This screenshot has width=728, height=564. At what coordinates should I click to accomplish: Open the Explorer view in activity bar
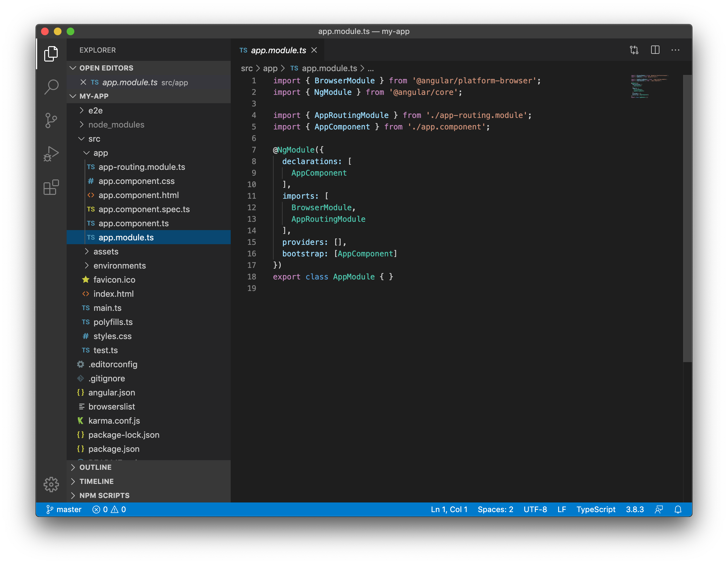pos(51,53)
